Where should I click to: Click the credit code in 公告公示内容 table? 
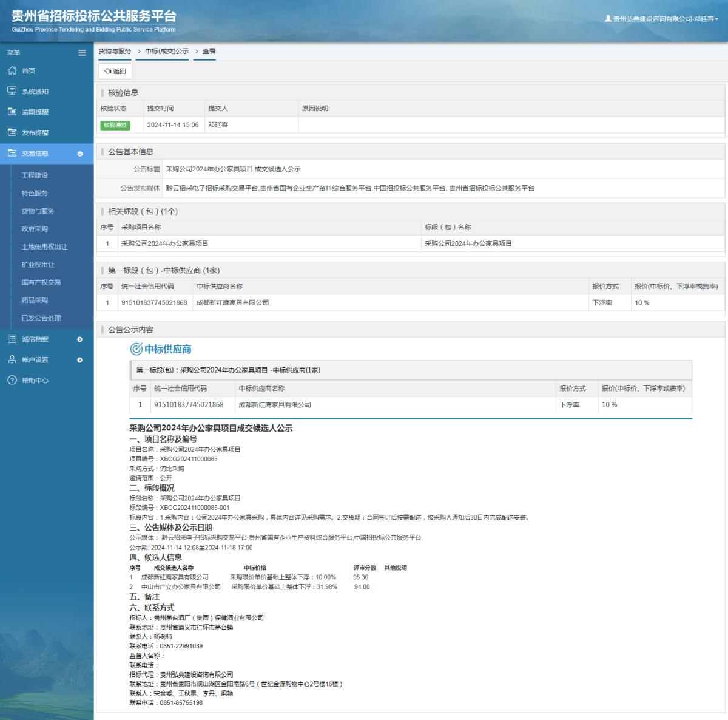tap(189, 405)
